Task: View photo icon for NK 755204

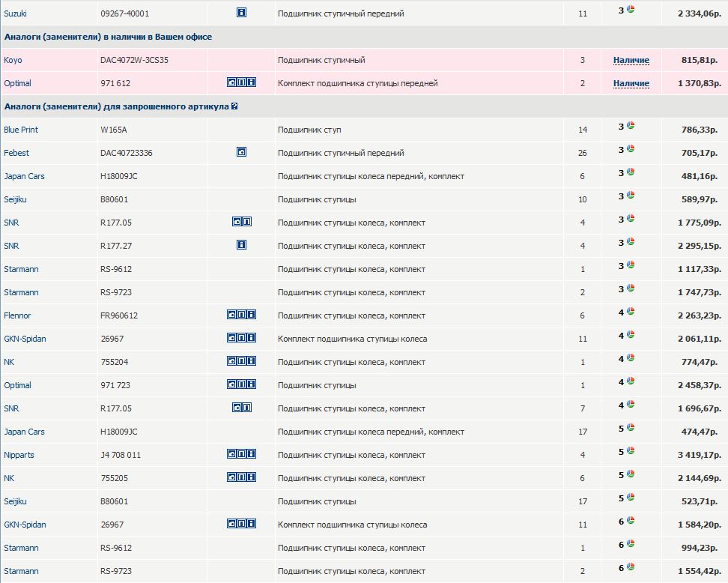Action: (x=231, y=361)
